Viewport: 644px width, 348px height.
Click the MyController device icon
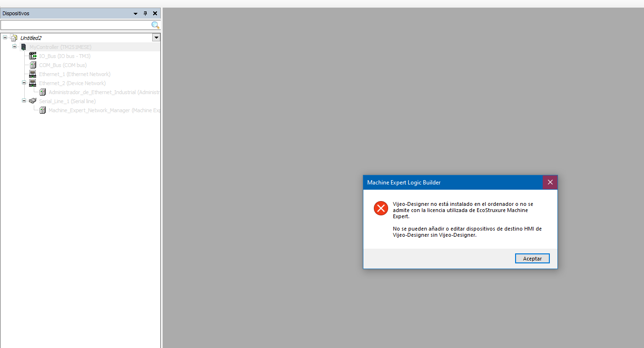[23, 47]
